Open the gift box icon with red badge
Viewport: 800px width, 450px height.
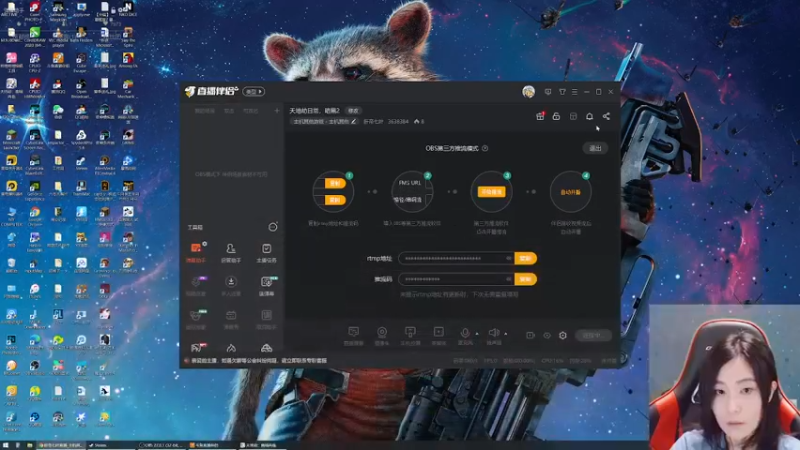point(540,116)
